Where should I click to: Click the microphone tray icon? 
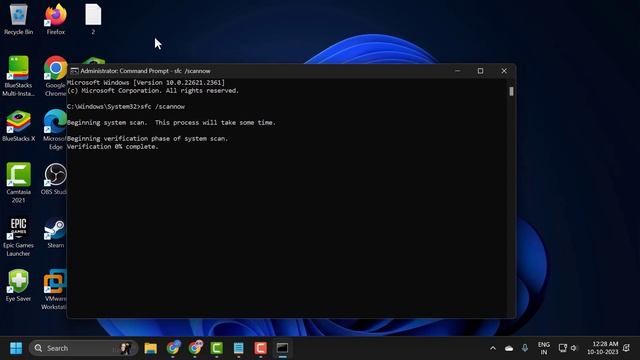525,348
